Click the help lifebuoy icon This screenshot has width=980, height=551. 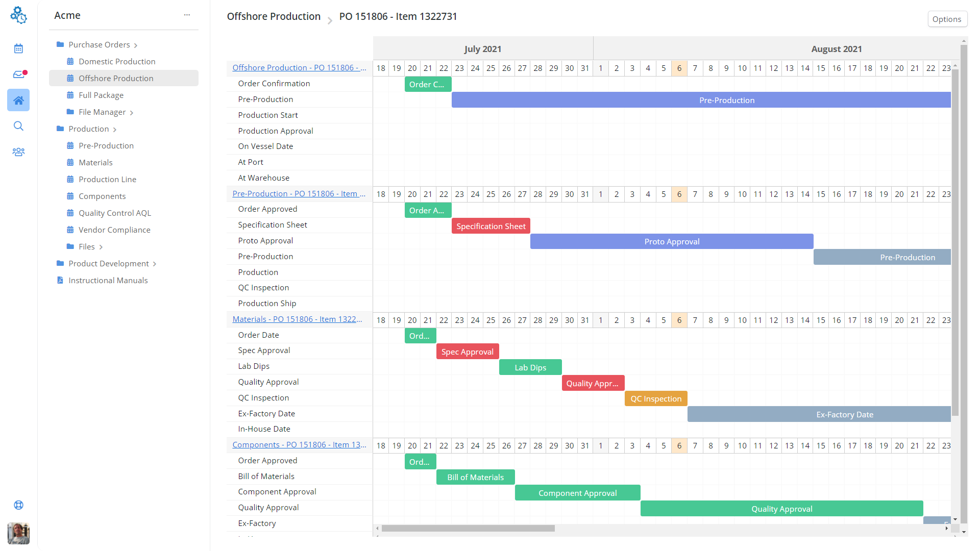click(18, 505)
